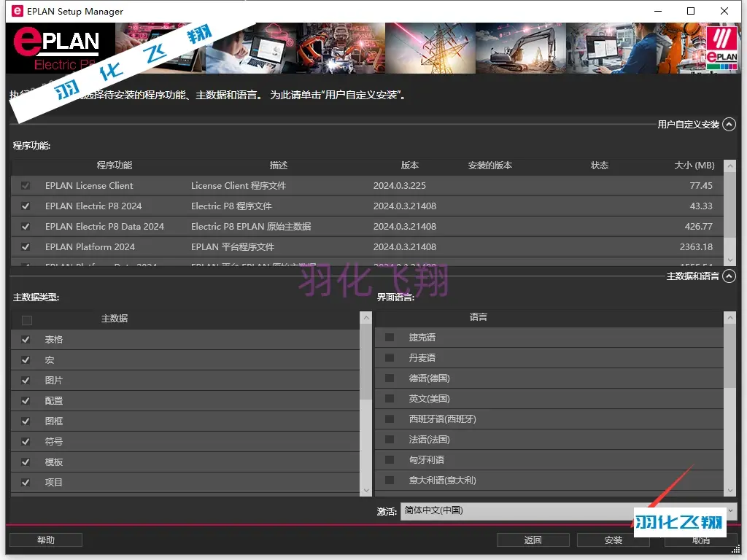Toggle EPLAN Electric P8 Data 2024 checkbox
This screenshot has width=747, height=560.
(26, 227)
